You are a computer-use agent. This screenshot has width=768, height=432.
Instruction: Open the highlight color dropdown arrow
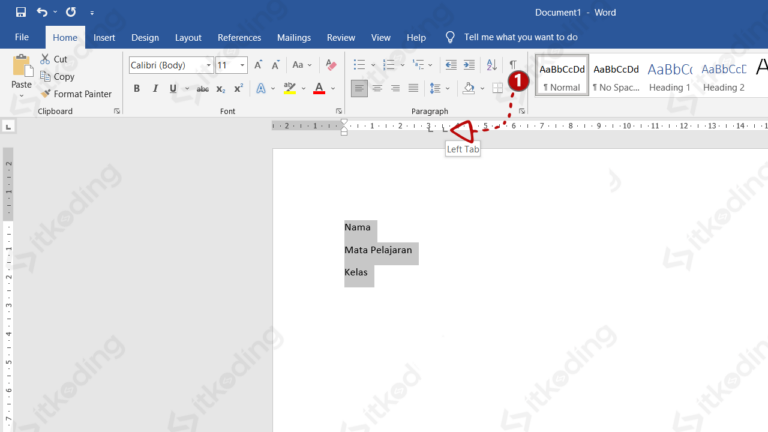coord(303,89)
